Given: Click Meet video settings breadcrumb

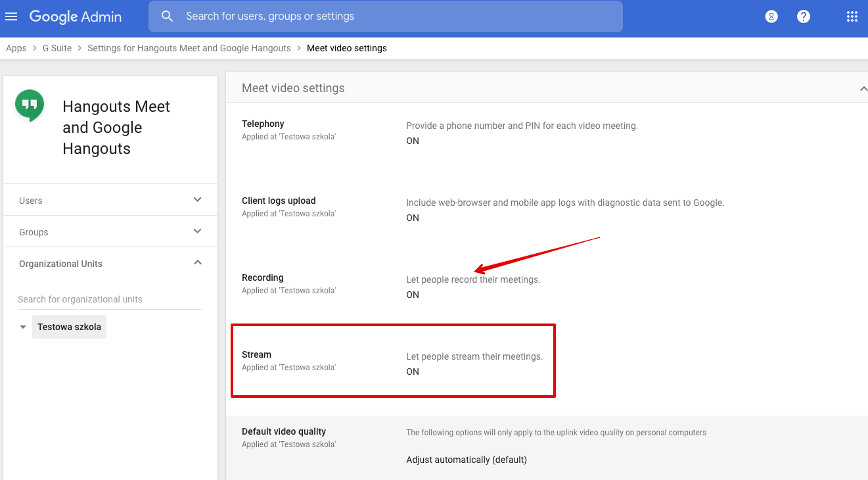Looking at the screenshot, I should pyautogui.click(x=347, y=48).
